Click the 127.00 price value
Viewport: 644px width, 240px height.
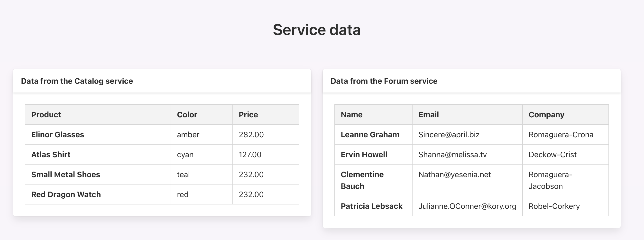[250, 155]
